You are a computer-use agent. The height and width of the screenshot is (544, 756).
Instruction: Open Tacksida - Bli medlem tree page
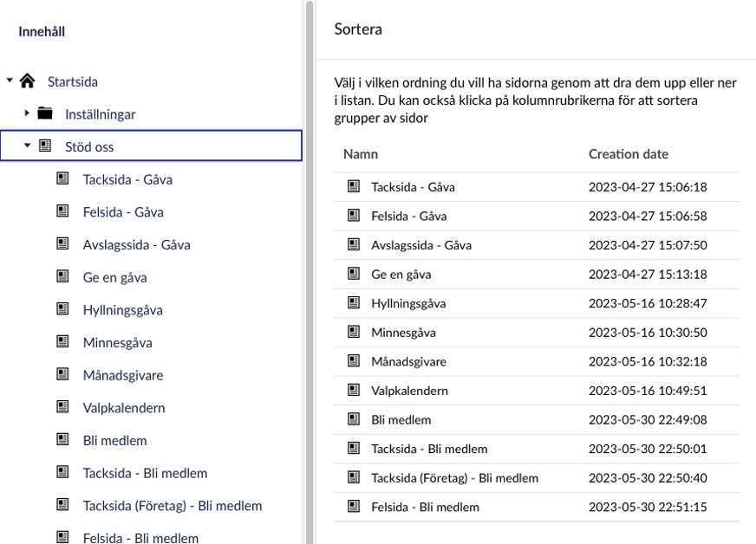(x=145, y=474)
